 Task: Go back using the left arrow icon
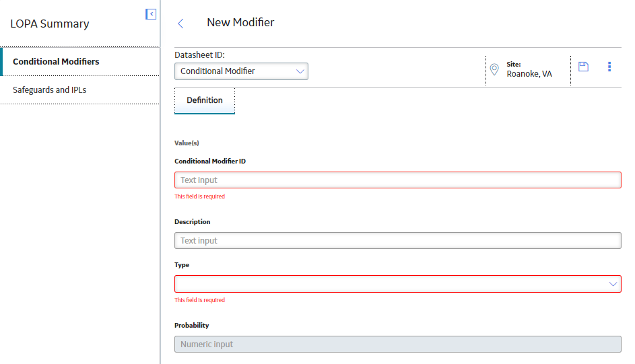(180, 24)
